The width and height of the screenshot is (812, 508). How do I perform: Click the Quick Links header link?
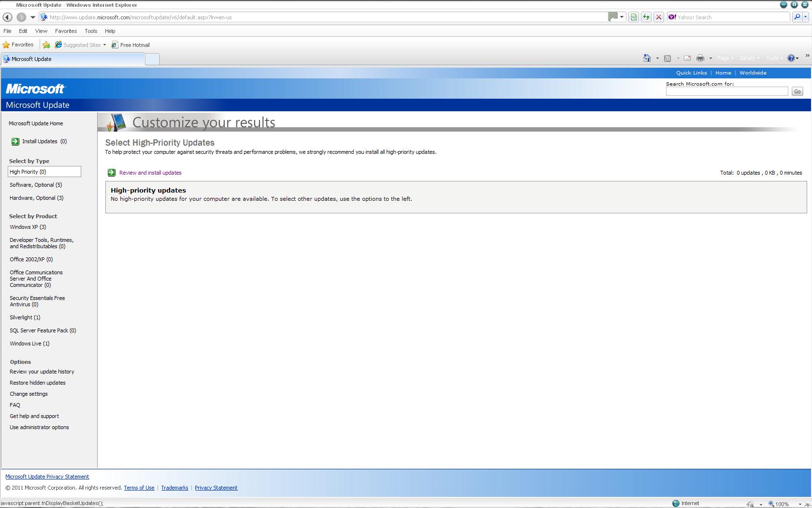[x=691, y=73]
